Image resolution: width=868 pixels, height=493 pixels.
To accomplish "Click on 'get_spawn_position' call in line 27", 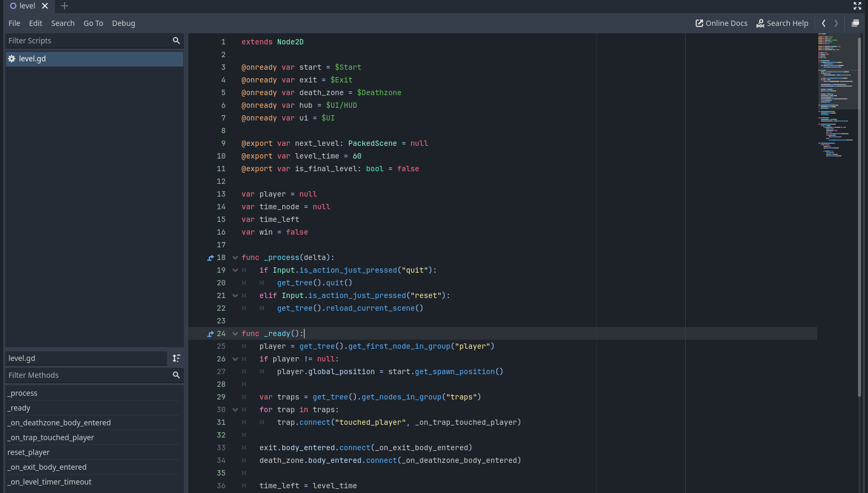I will (455, 372).
